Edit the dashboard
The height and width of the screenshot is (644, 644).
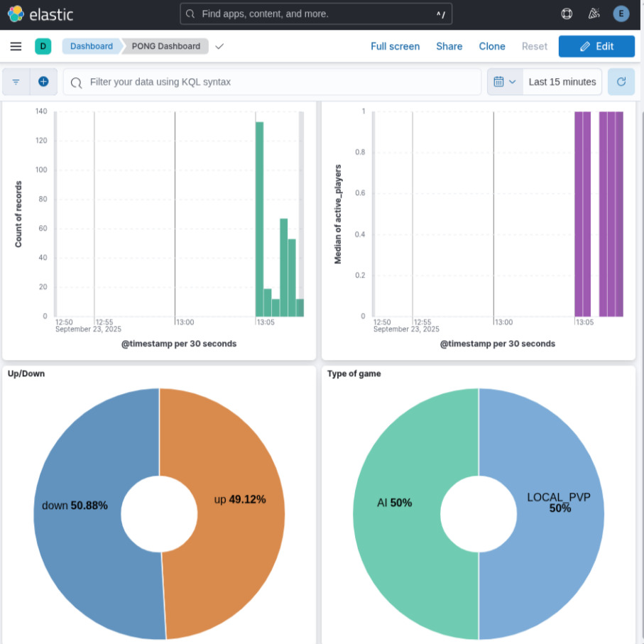click(596, 46)
